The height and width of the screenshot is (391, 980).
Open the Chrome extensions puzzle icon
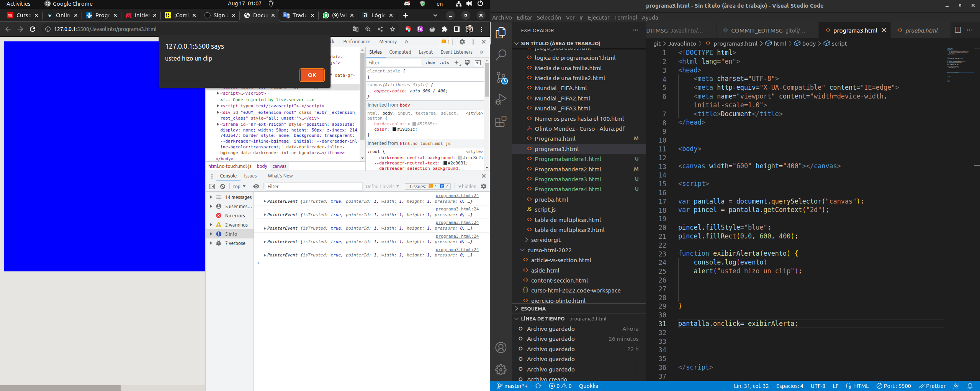pyautogui.click(x=445, y=29)
